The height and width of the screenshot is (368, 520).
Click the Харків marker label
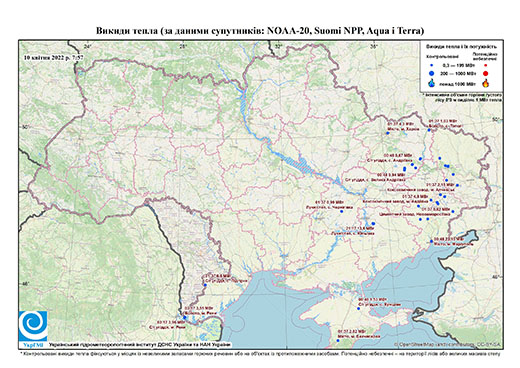pos(403,129)
